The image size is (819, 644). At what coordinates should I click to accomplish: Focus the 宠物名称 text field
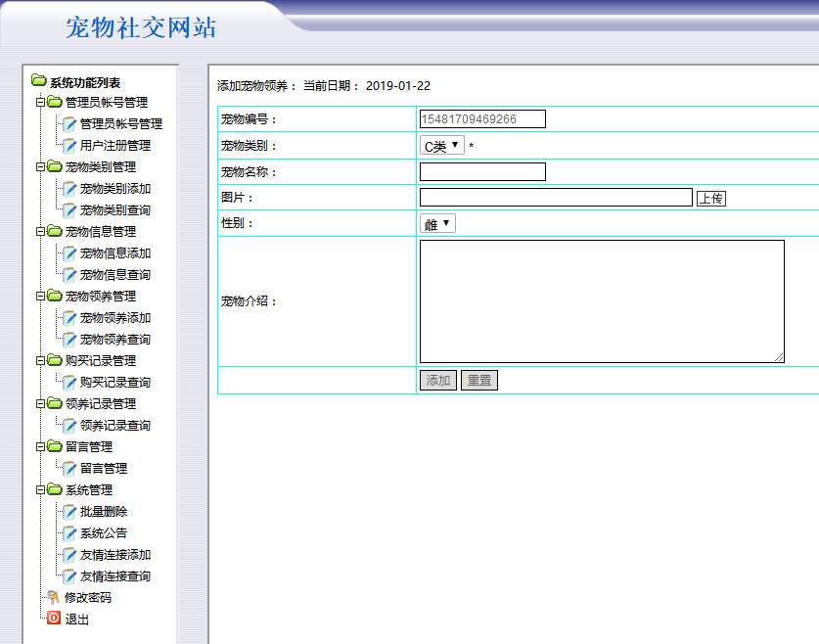tap(482, 172)
